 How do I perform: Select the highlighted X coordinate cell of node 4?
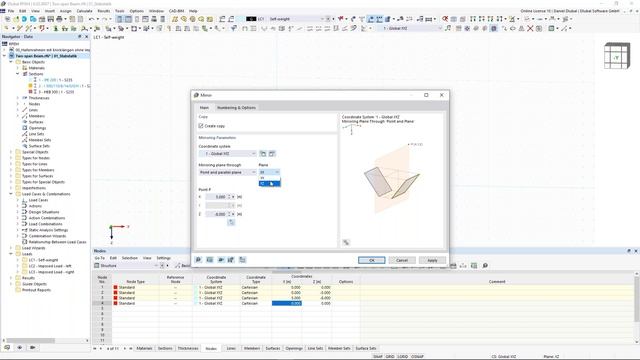tap(287, 303)
